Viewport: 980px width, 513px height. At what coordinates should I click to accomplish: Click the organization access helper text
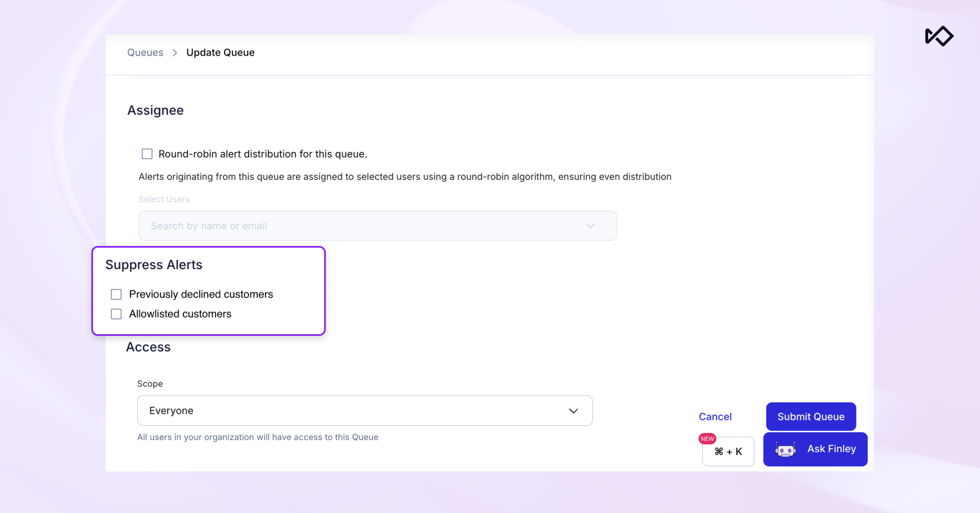(x=258, y=437)
